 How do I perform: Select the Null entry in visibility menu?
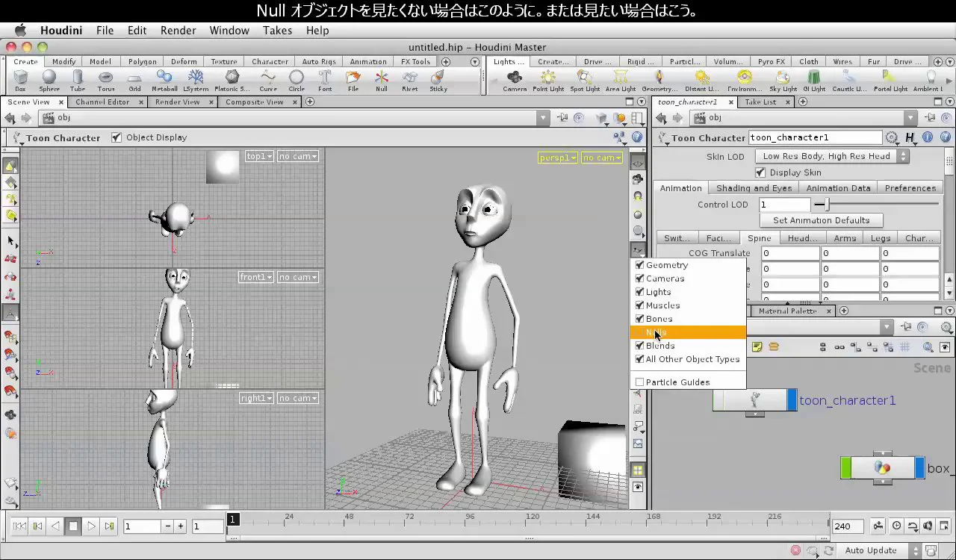pyautogui.click(x=689, y=332)
